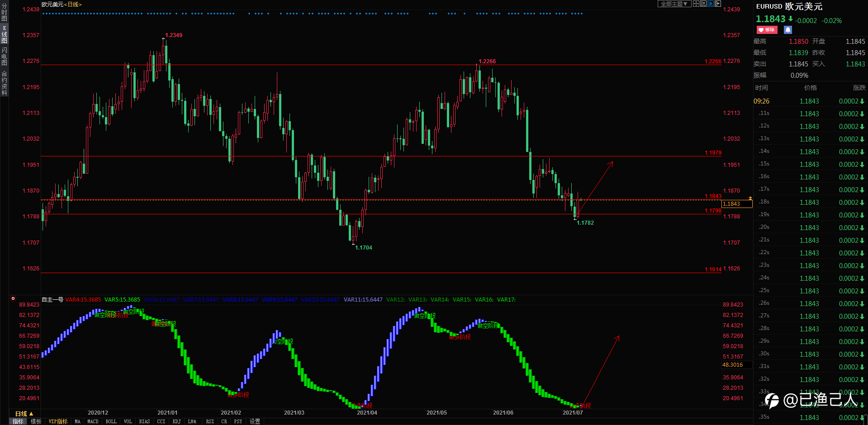Switch indicator to VOL
This screenshot has width=868, height=425.
point(128,421)
